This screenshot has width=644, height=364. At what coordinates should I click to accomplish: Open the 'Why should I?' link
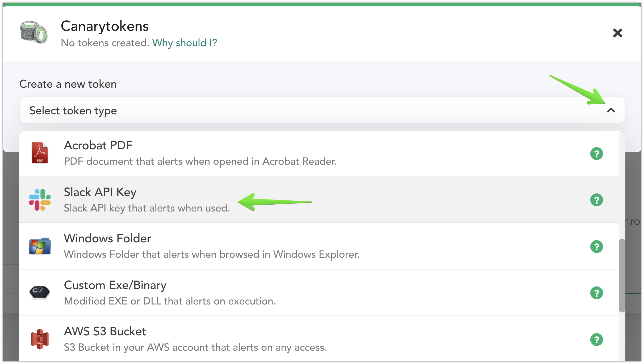point(185,43)
